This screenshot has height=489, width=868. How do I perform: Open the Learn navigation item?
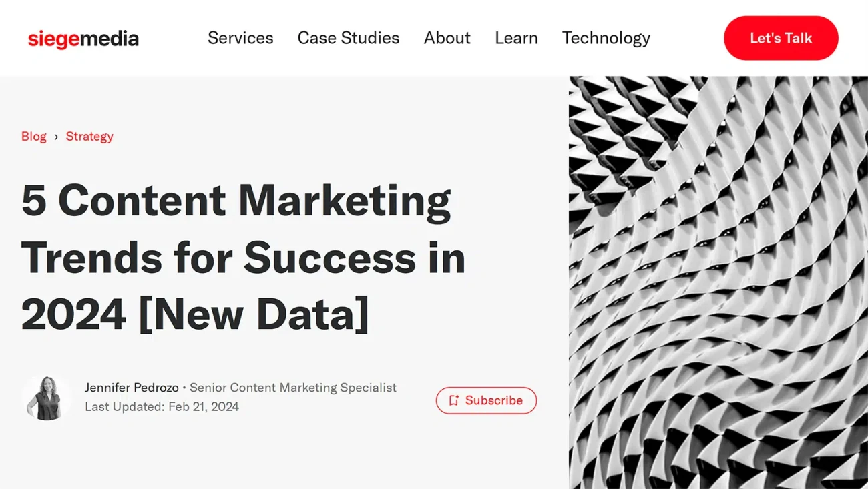click(516, 38)
